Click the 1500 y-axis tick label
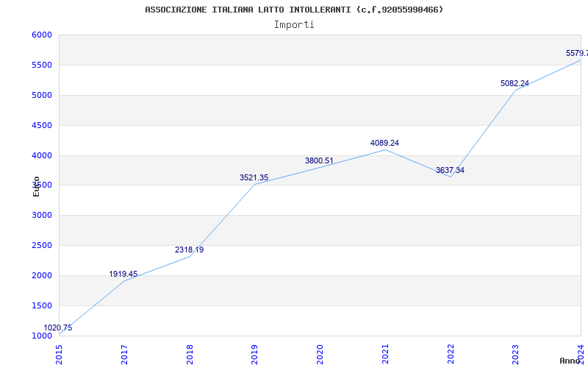The width and height of the screenshot is (588, 368). [42, 305]
